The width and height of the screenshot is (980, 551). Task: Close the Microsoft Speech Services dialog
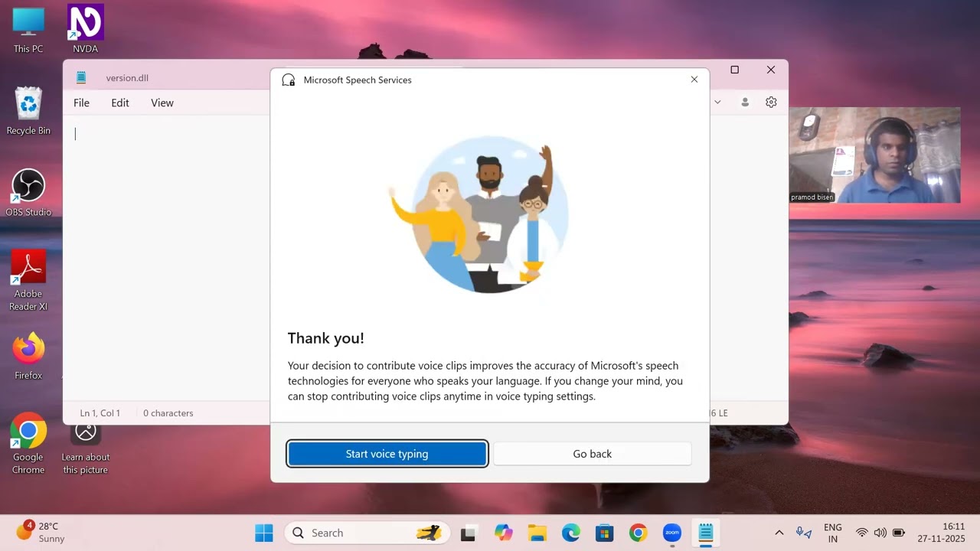pos(694,80)
